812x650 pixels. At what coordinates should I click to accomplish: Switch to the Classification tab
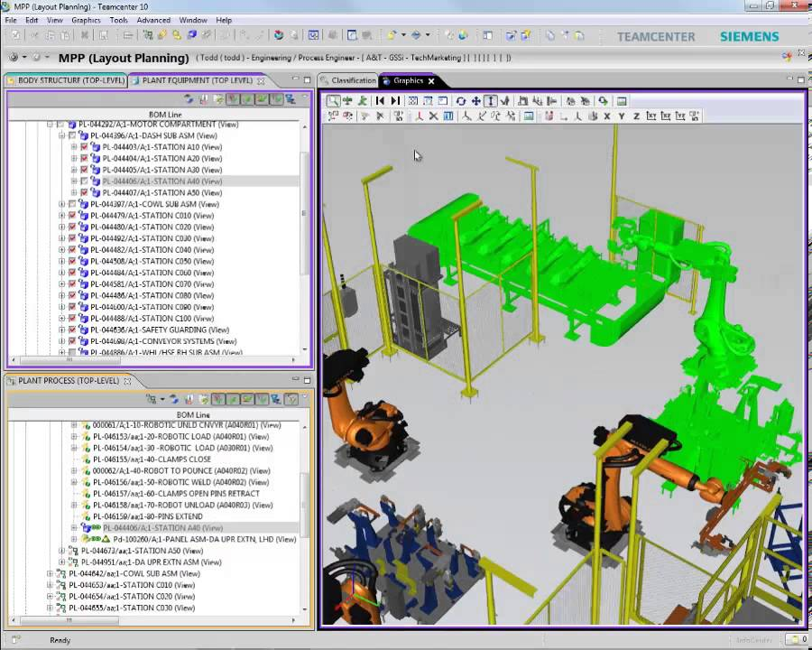348,80
